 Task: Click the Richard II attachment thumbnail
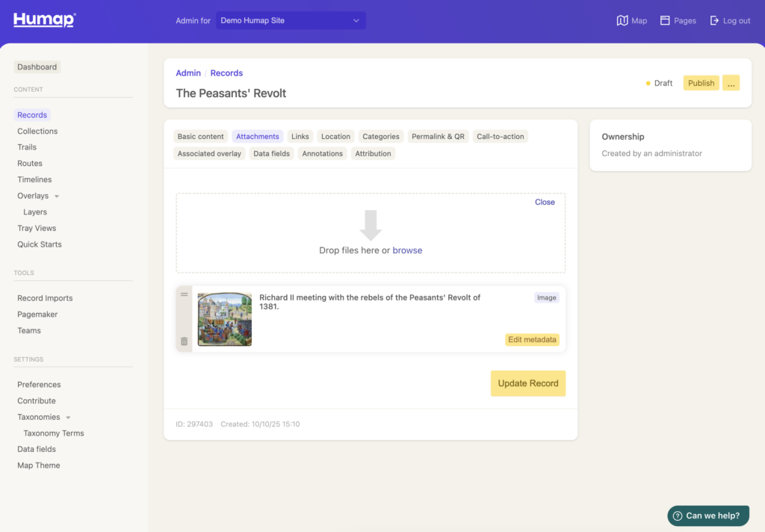[224, 319]
